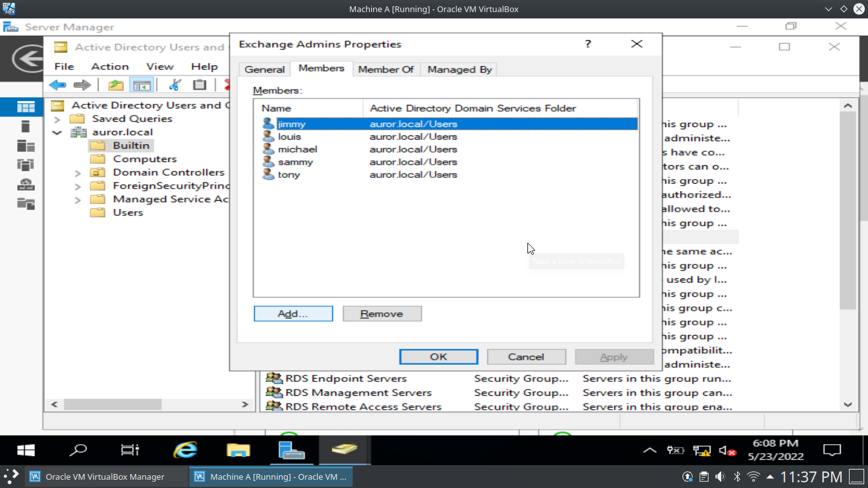
Task: Click the Remove button
Action: click(382, 314)
